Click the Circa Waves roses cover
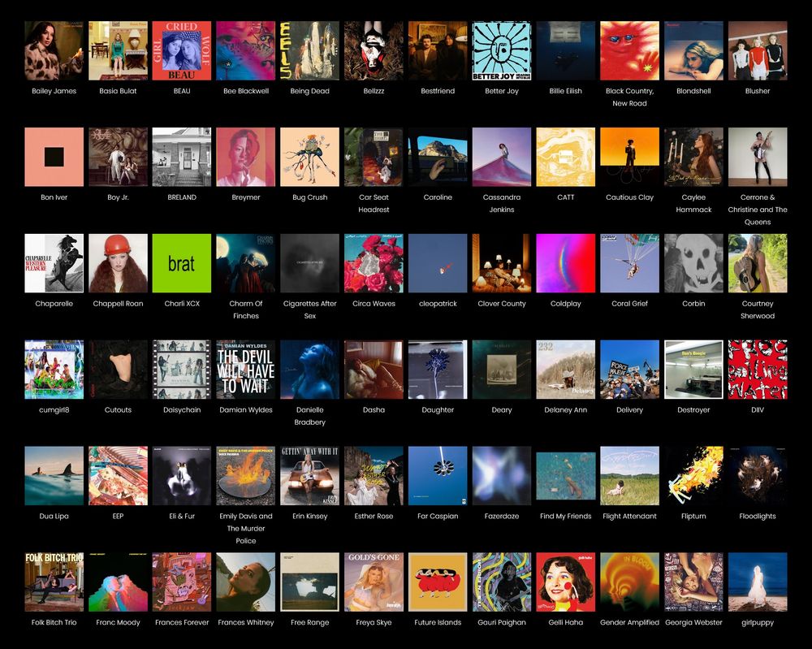This screenshot has height=649, width=812. (x=374, y=263)
